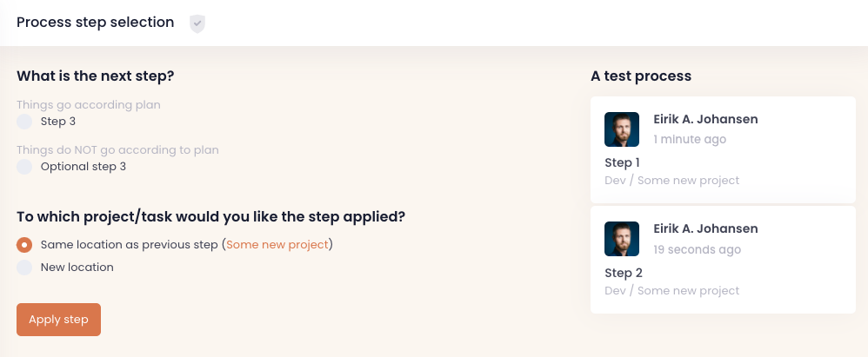Open the "Step 2" entry title
Viewport: 868px width, 357px height.
click(623, 273)
